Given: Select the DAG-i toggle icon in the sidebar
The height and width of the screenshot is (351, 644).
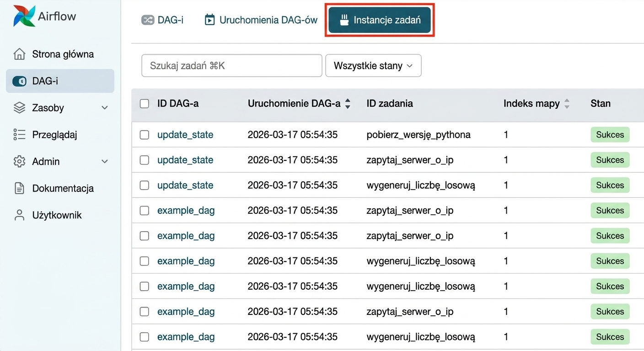Looking at the screenshot, I should [19, 81].
